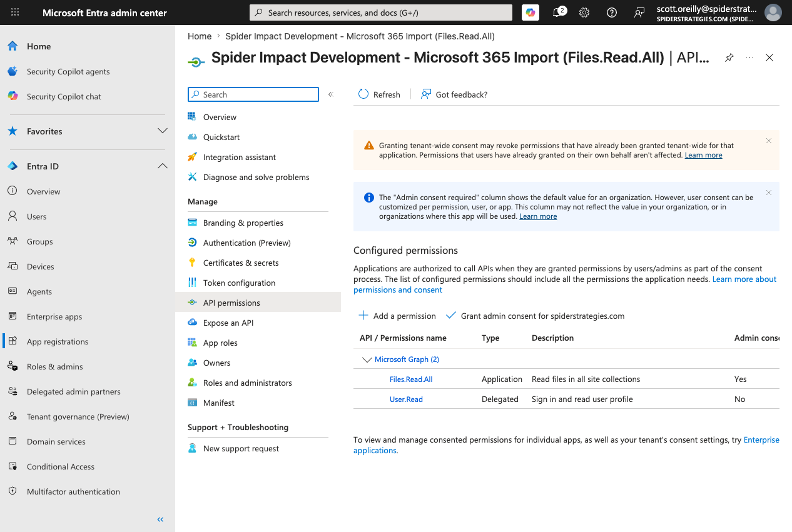Open Tenant governance (Preview)

pyautogui.click(x=78, y=416)
